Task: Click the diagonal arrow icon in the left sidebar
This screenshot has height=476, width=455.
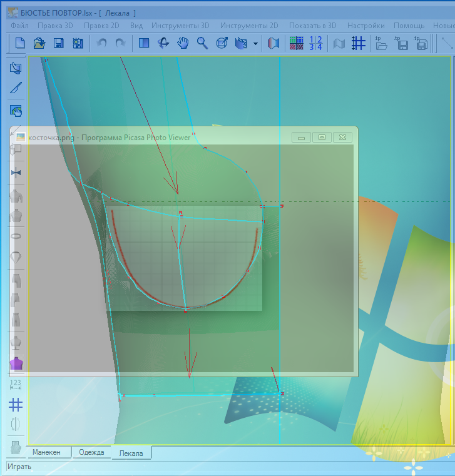Action: (x=15, y=130)
